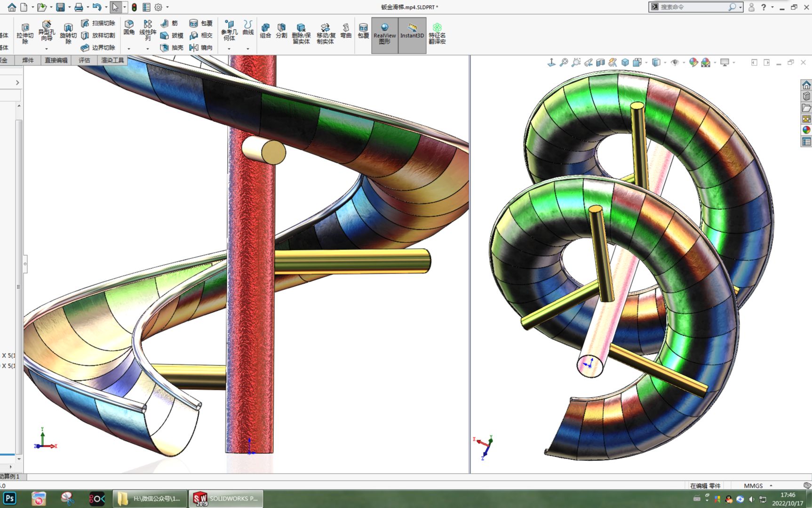Expand the Fillet (圆角) dropdown arrow
Image resolution: width=812 pixels, height=508 pixels.
(x=129, y=48)
